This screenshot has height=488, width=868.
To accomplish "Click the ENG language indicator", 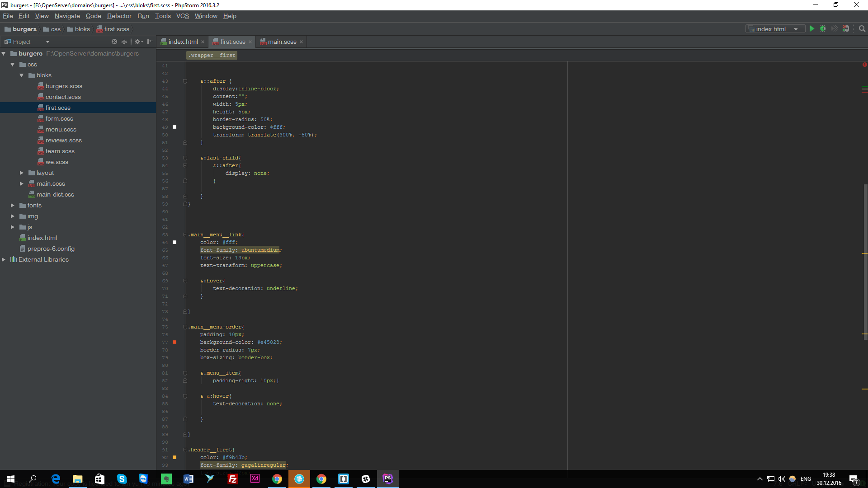I will [806, 479].
